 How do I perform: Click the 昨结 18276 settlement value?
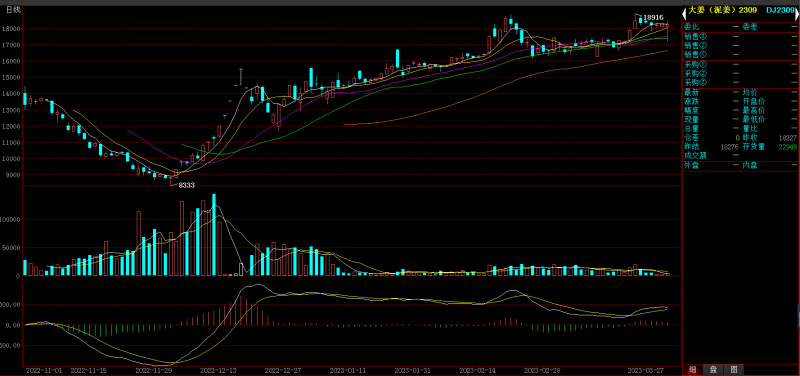tap(729, 146)
